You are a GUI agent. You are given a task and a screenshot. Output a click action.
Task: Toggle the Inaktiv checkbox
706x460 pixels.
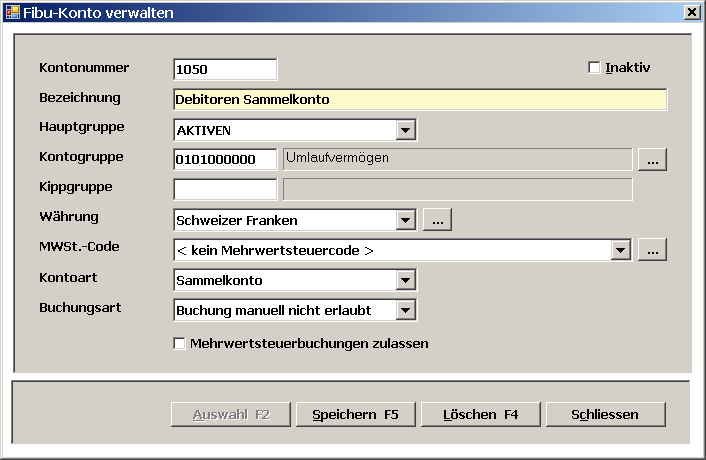click(x=595, y=68)
